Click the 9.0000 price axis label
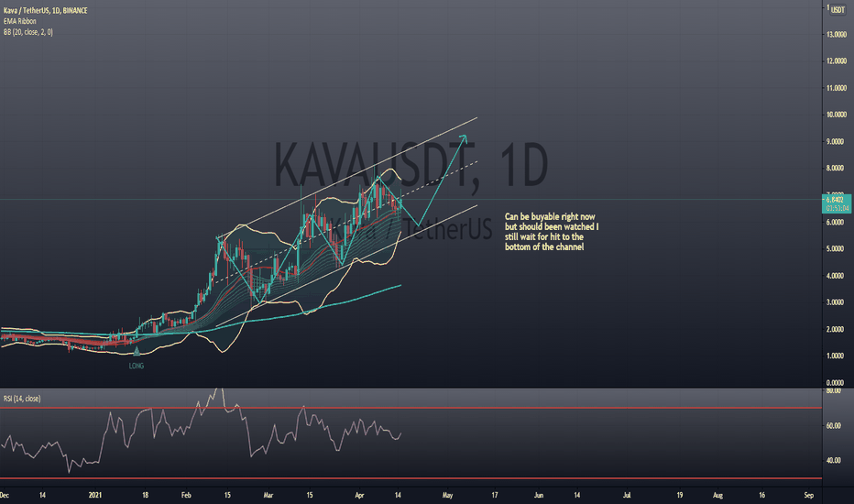This screenshot has height=504, width=854. pyautogui.click(x=836, y=142)
